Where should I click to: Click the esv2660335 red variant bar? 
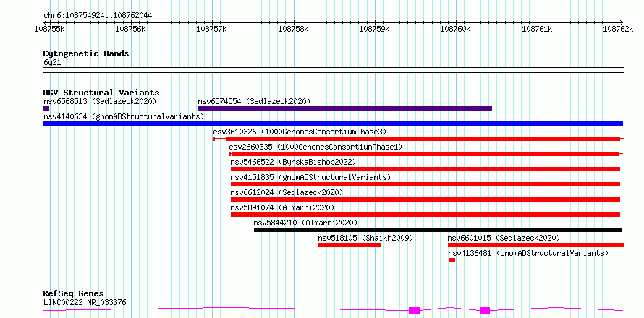pyautogui.click(x=425, y=154)
